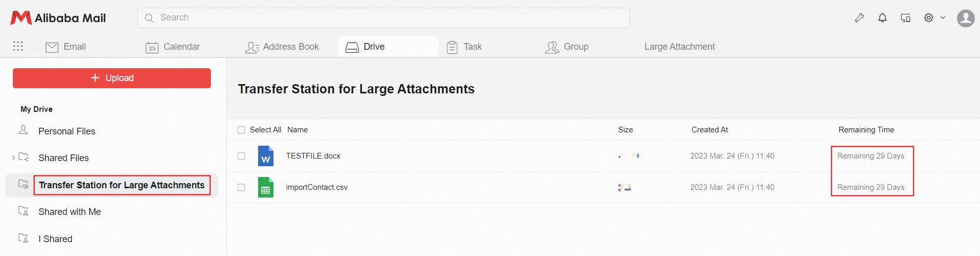Open the user avatar profile

[x=966, y=18]
